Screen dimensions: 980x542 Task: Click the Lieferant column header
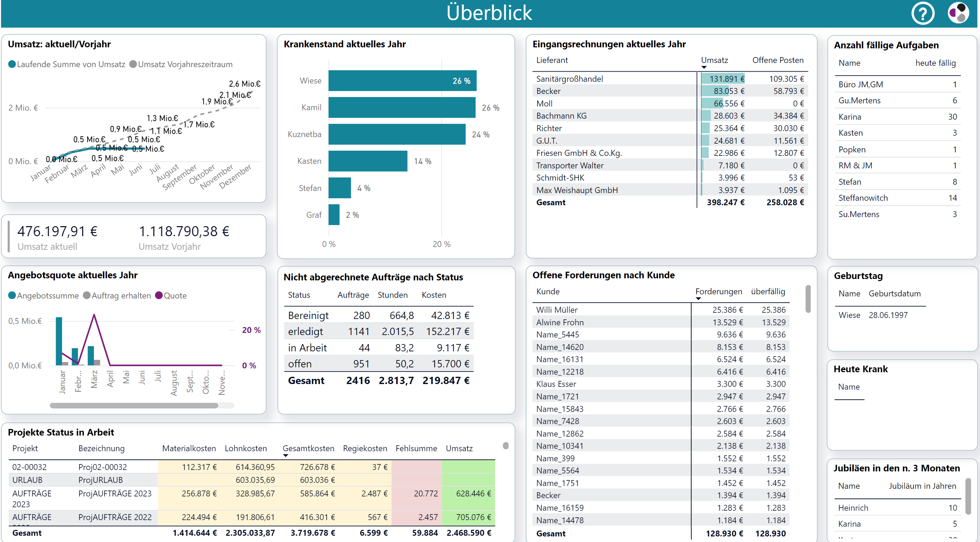click(552, 60)
